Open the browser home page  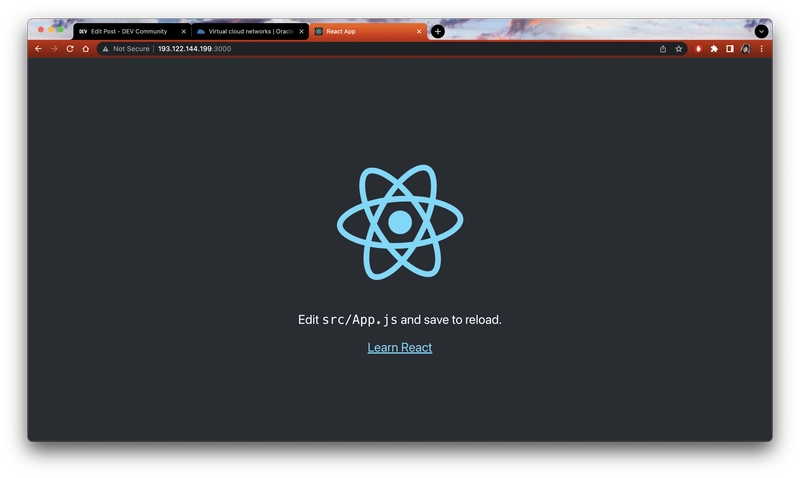pos(86,49)
